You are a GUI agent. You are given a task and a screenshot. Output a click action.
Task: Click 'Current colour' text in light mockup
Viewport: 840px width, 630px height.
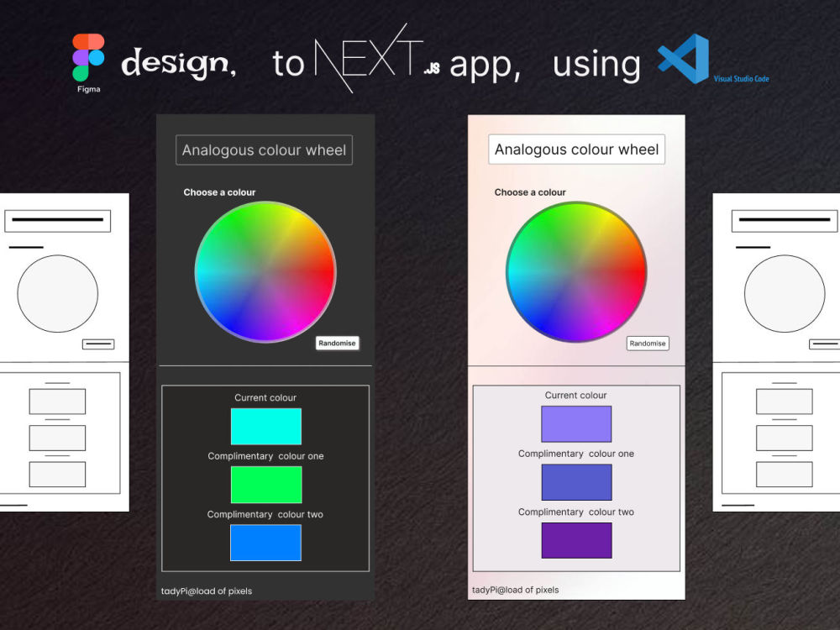576,396
